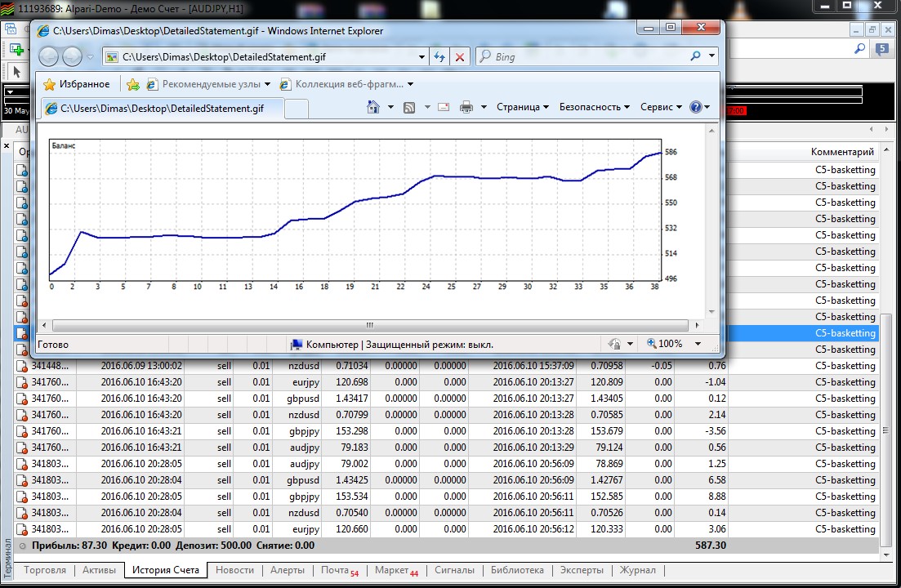This screenshot has height=588, width=901.
Task: Click order icon for gbpjpy 153.534 row
Action: pyautogui.click(x=22, y=497)
